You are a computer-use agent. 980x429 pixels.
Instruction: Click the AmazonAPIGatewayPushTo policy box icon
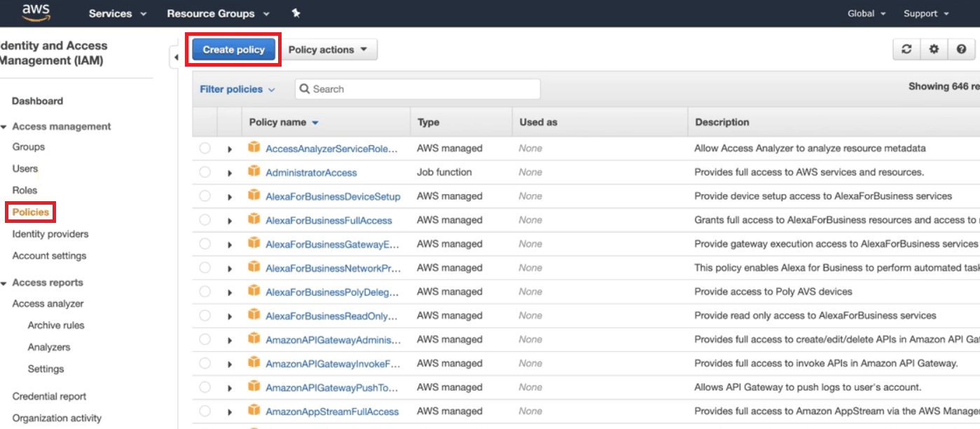254,387
